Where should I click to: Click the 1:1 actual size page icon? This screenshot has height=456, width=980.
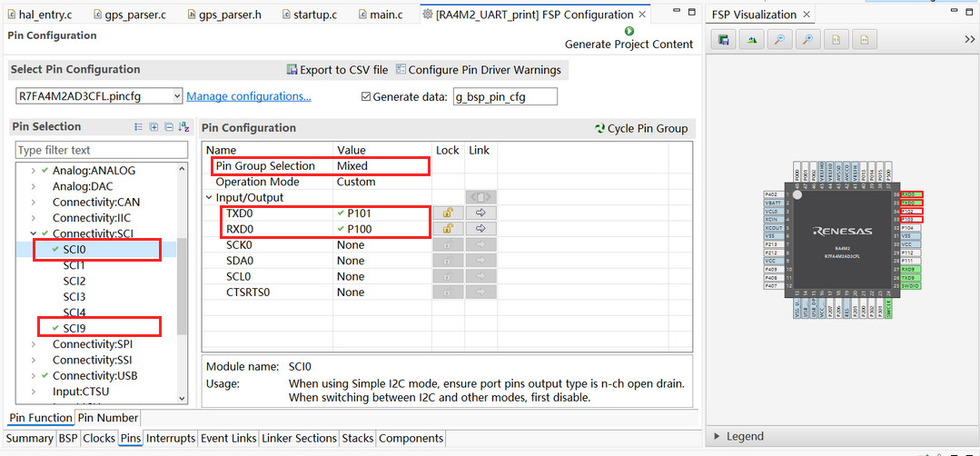(836, 40)
